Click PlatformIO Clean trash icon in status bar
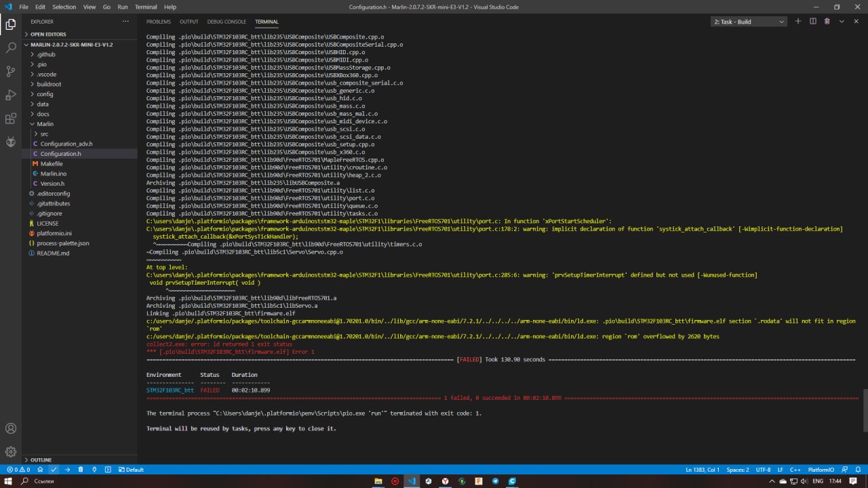The width and height of the screenshot is (868, 488). (x=81, y=470)
